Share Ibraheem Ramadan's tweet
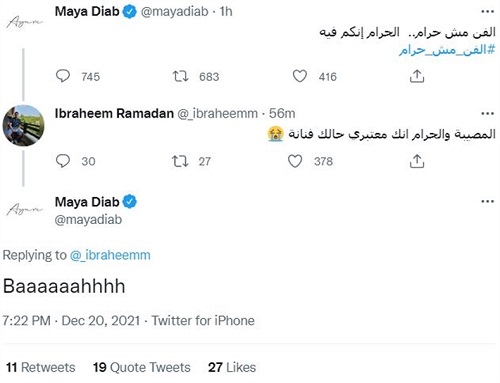The height and width of the screenshot is (383, 500). coord(417,161)
